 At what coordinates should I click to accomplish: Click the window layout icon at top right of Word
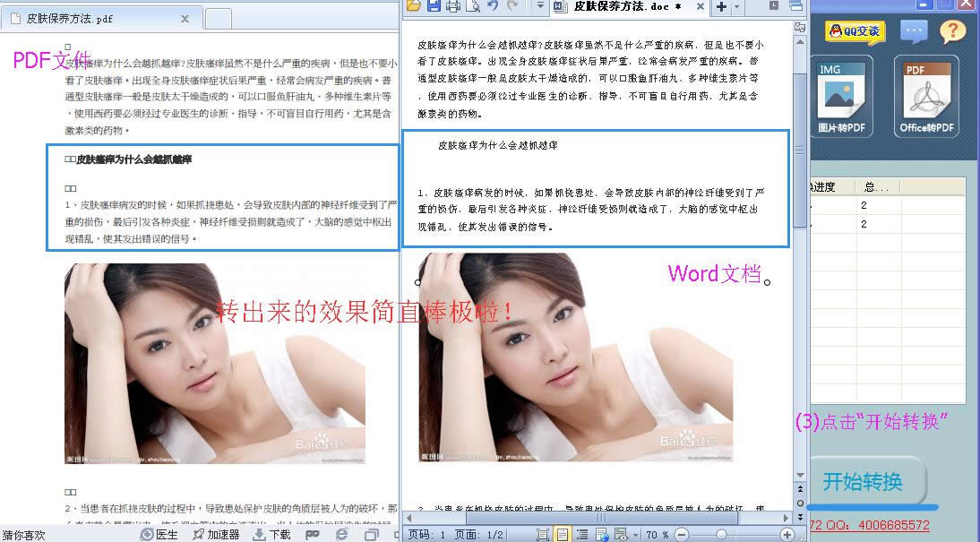tap(795, 5)
